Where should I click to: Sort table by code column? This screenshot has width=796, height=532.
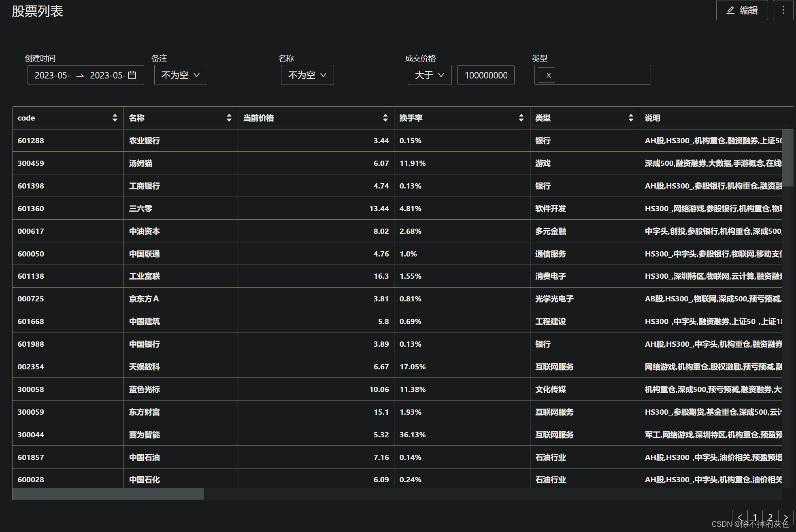pyautogui.click(x=115, y=118)
